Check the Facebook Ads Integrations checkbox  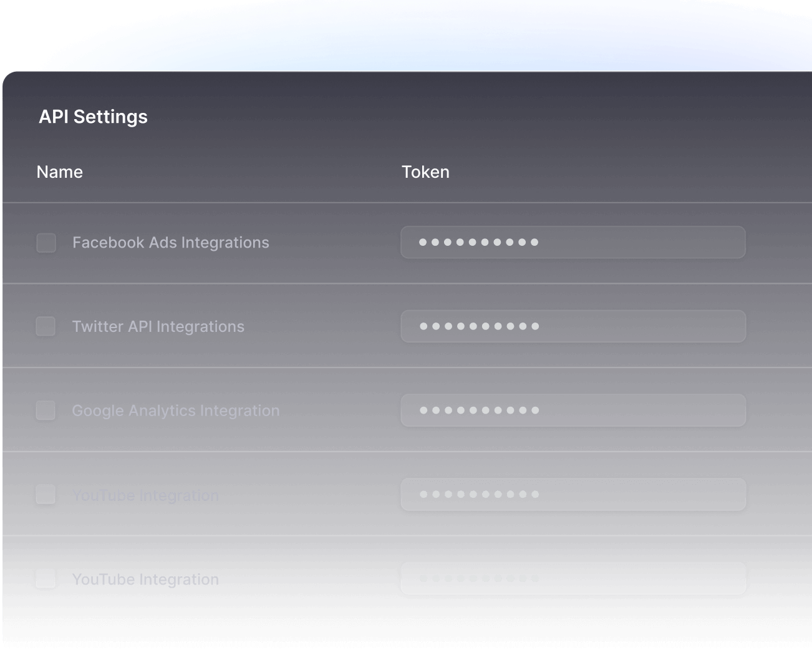point(46,243)
